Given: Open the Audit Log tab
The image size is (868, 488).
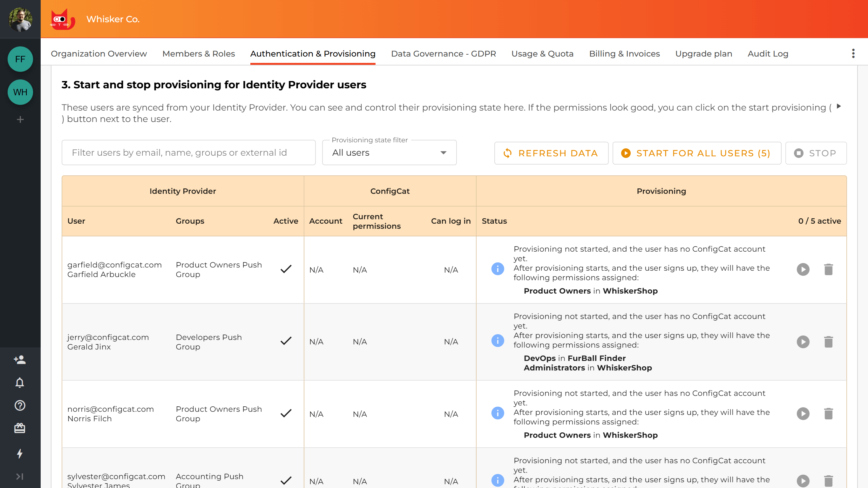Looking at the screenshot, I should click(x=768, y=54).
